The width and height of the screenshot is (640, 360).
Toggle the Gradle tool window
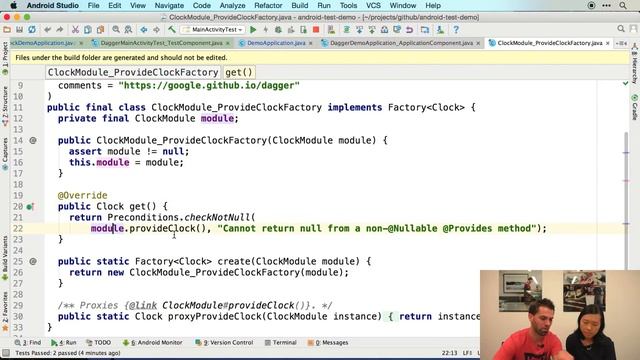pyautogui.click(x=635, y=107)
